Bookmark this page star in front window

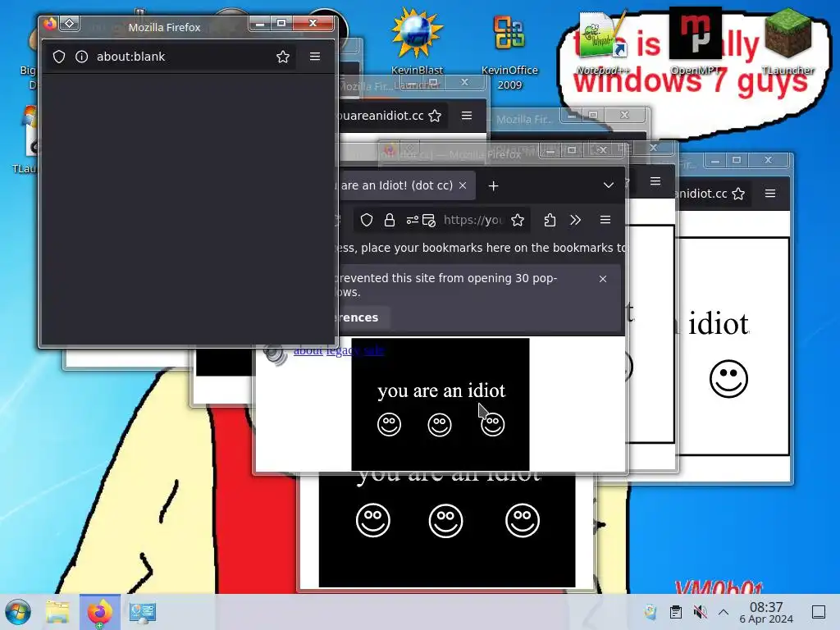[518, 220]
